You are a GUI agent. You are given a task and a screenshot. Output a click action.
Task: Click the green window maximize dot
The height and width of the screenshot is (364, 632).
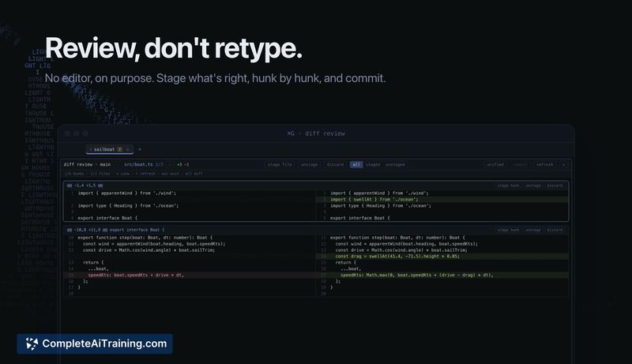pyautogui.click(x=85, y=133)
